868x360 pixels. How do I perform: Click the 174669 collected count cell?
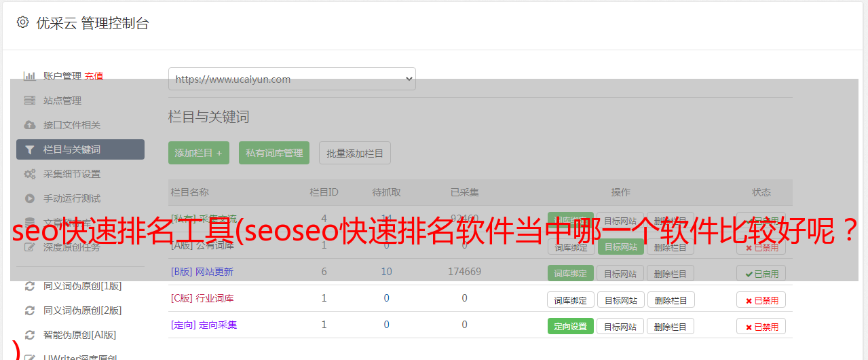coord(464,272)
